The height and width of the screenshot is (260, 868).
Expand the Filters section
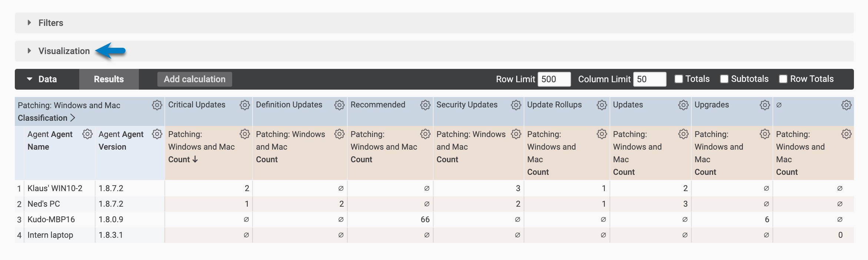tap(434, 23)
